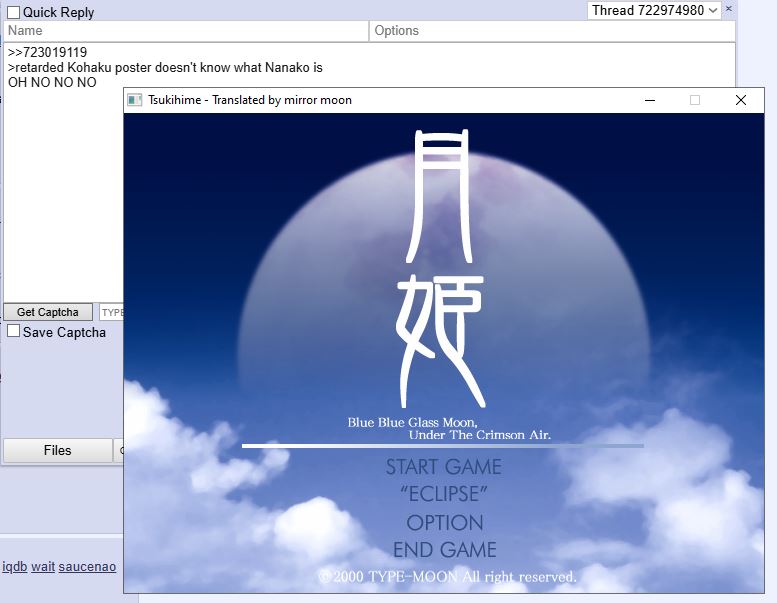Open OPTION in the Tsukihime menu
This screenshot has width=777, height=603.
coord(444,523)
